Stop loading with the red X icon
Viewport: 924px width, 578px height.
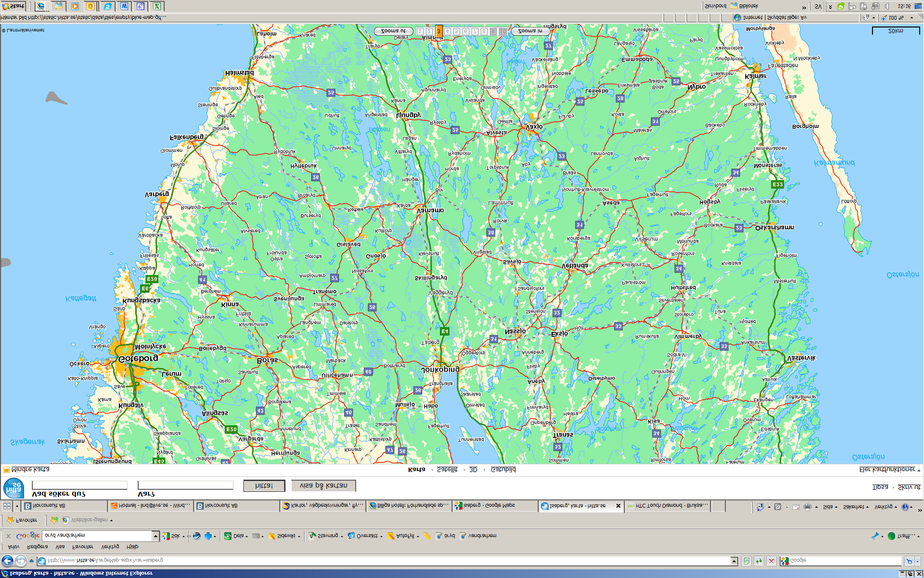click(771, 561)
